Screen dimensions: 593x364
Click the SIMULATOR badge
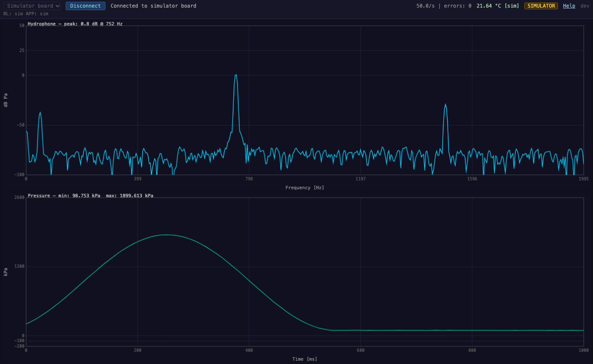(x=541, y=6)
